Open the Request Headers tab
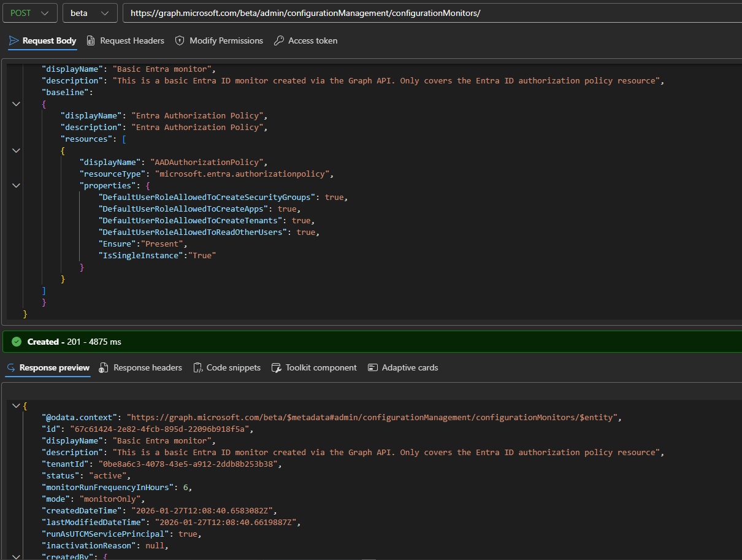 [x=132, y=40]
